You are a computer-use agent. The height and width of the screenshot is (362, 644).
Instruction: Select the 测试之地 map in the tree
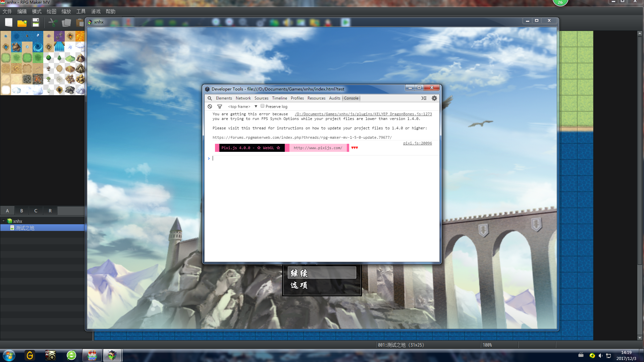pos(43,228)
